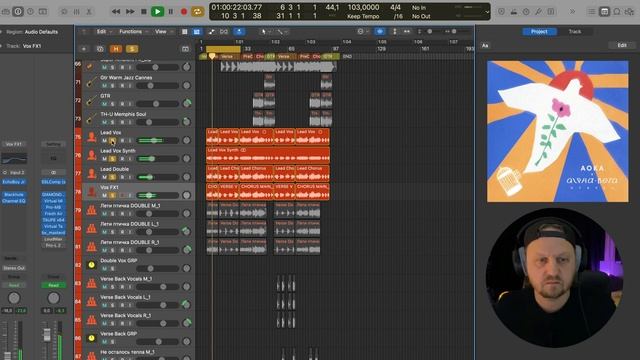This screenshot has width=640, height=360.
Task: Open the List Editors icon
Action: [x=591, y=12]
